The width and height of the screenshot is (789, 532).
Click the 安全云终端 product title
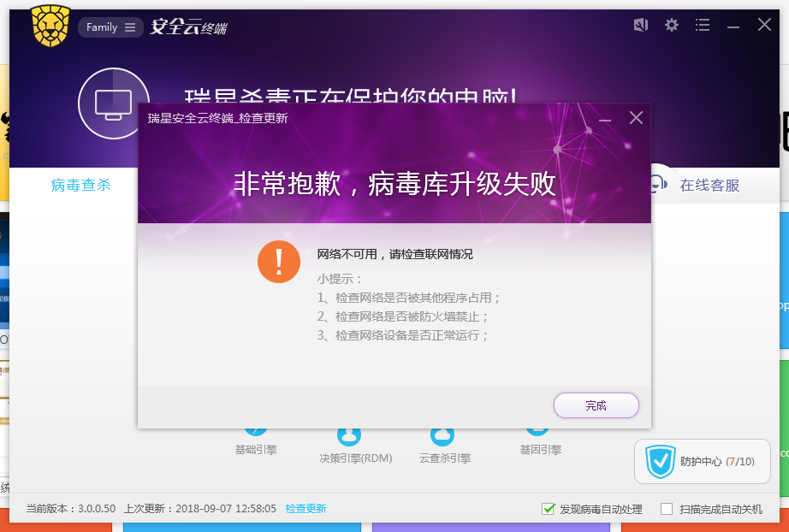(x=189, y=27)
